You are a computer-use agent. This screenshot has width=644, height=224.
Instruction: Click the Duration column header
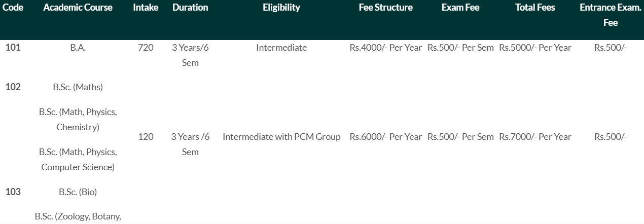point(190,8)
